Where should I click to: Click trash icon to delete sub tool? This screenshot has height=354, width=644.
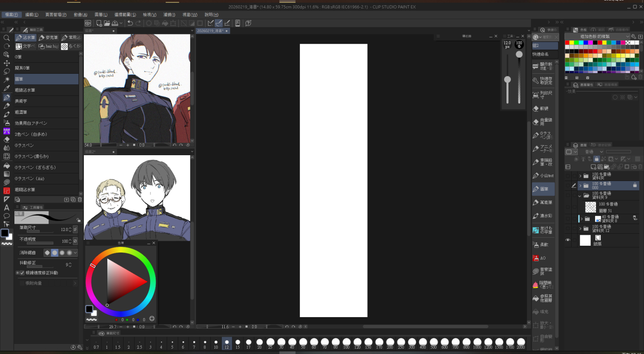click(x=80, y=200)
